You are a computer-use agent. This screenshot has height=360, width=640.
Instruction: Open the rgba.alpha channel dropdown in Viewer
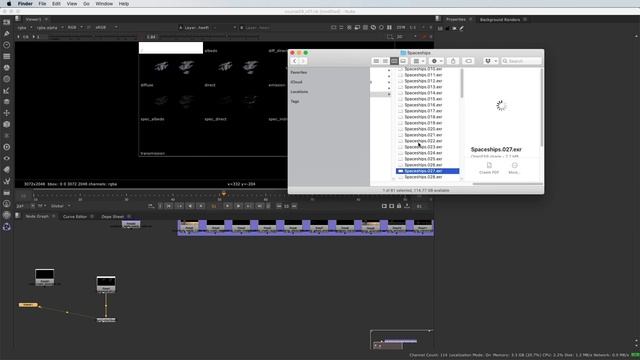click(x=50, y=27)
